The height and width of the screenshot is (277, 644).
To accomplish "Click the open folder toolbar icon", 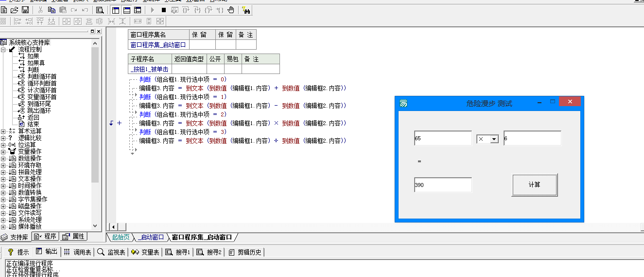I will tap(14, 10).
